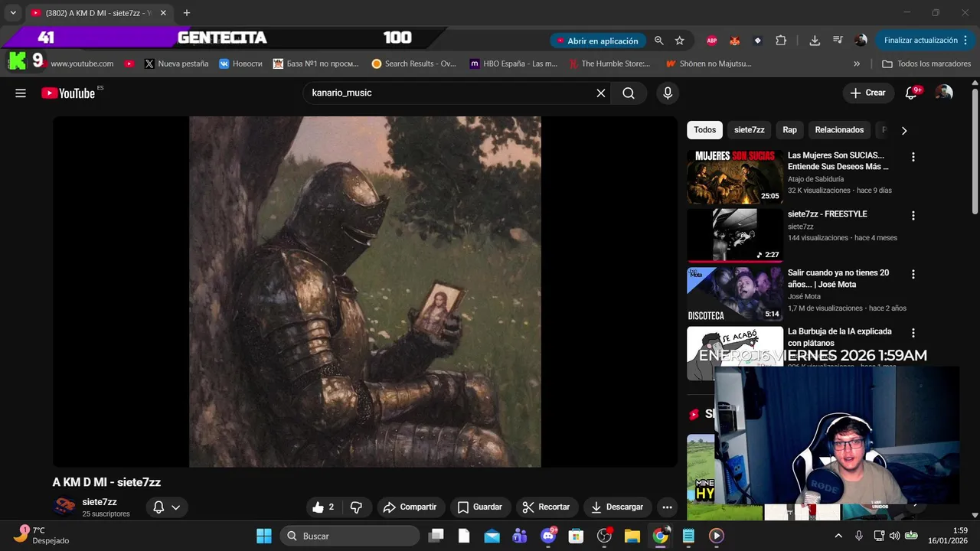The height and width of the screenshot is (551, 980).
Task: Bookmark this page with the star icon
Action: coord(679,41)
